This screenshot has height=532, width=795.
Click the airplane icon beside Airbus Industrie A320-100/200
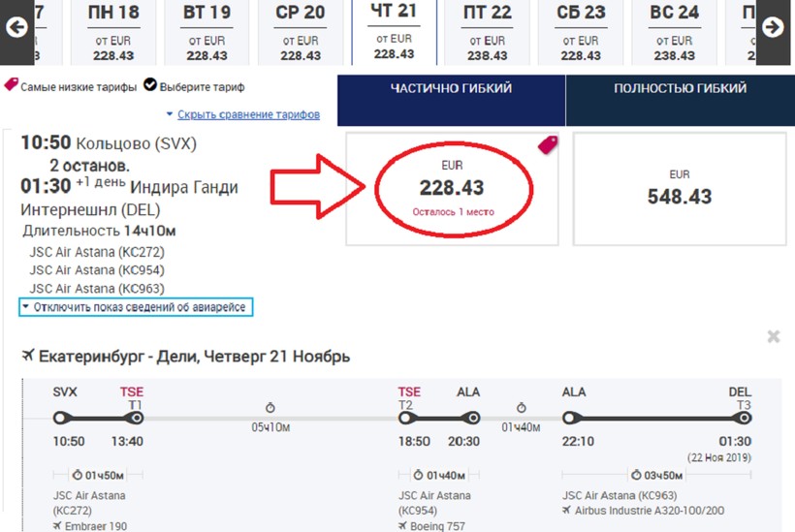point(566,509)
